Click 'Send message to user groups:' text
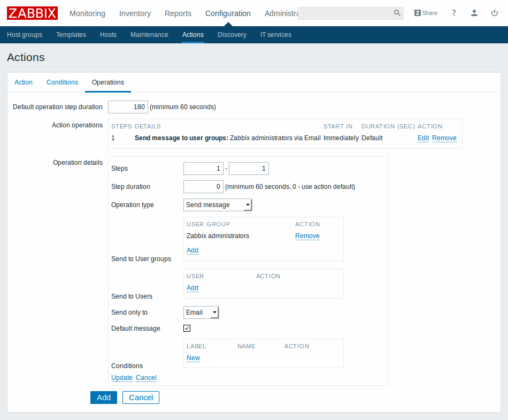Image resolution: width=508 pixels, height=420 pixels. (x=181, y=138)
